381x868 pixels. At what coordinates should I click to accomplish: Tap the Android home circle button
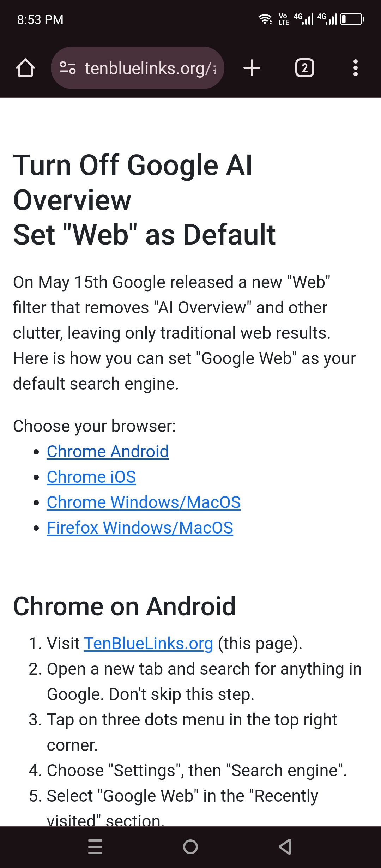(x=190, y=847)
